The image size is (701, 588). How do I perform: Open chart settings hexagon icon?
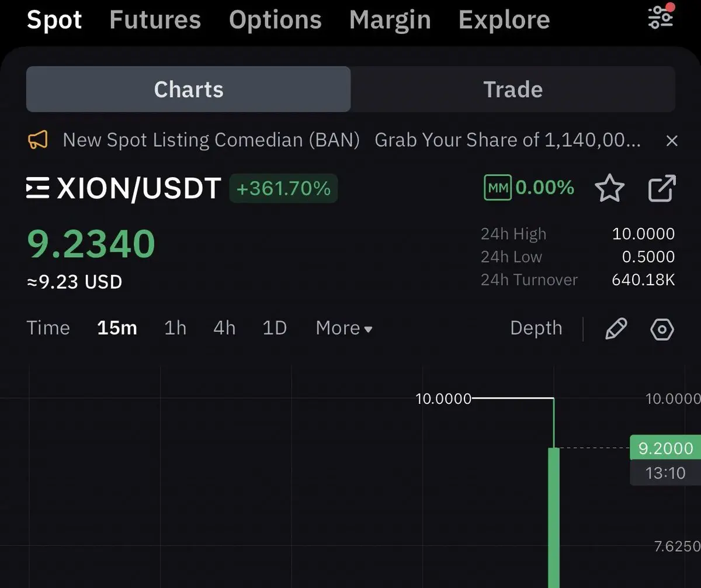tap(662, 329)
